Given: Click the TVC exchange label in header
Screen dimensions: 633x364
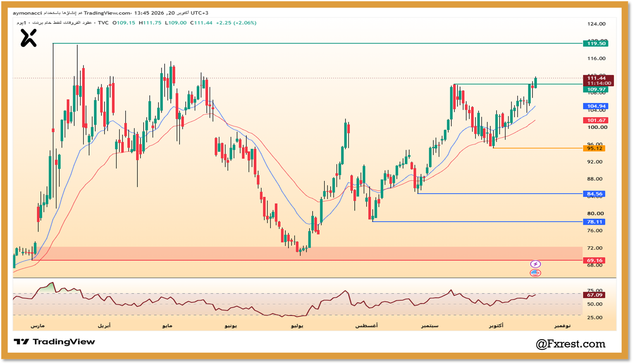Looking at the screenshot, I should point(103,23).
